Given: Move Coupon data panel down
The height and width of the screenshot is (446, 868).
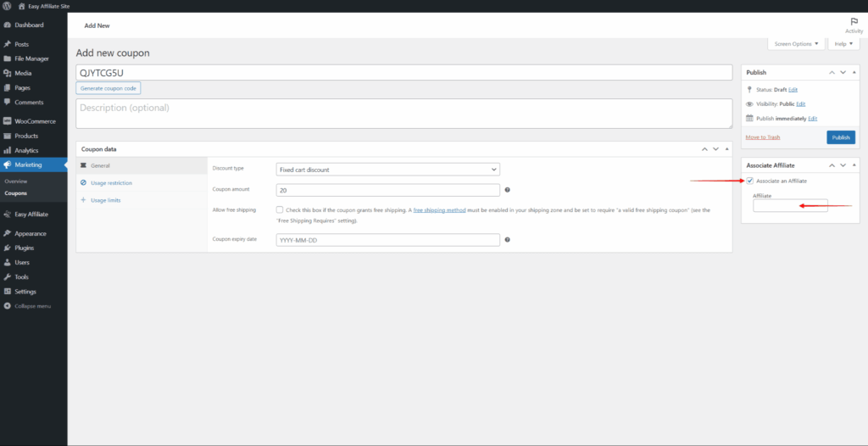Looking at the screenshot, I should click(715, 149).
